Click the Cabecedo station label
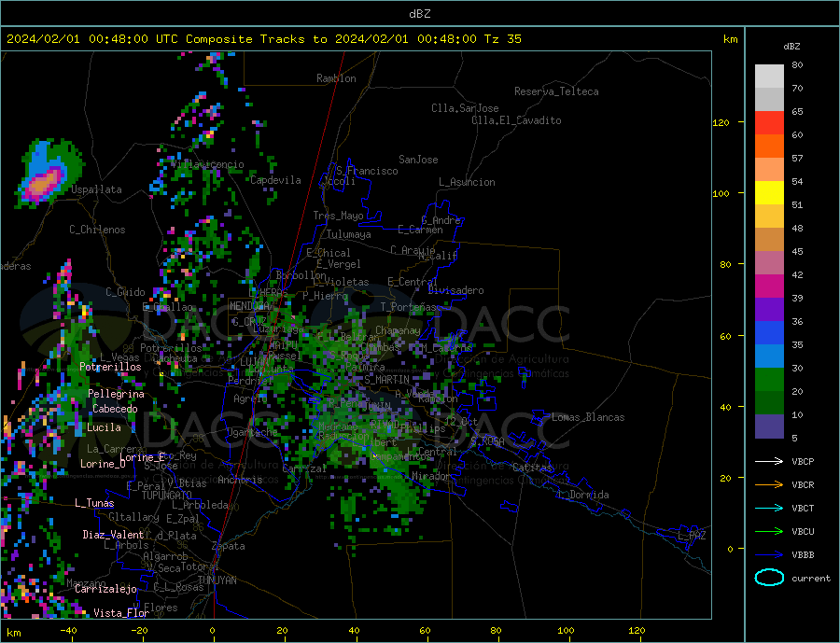 point(115,409)
